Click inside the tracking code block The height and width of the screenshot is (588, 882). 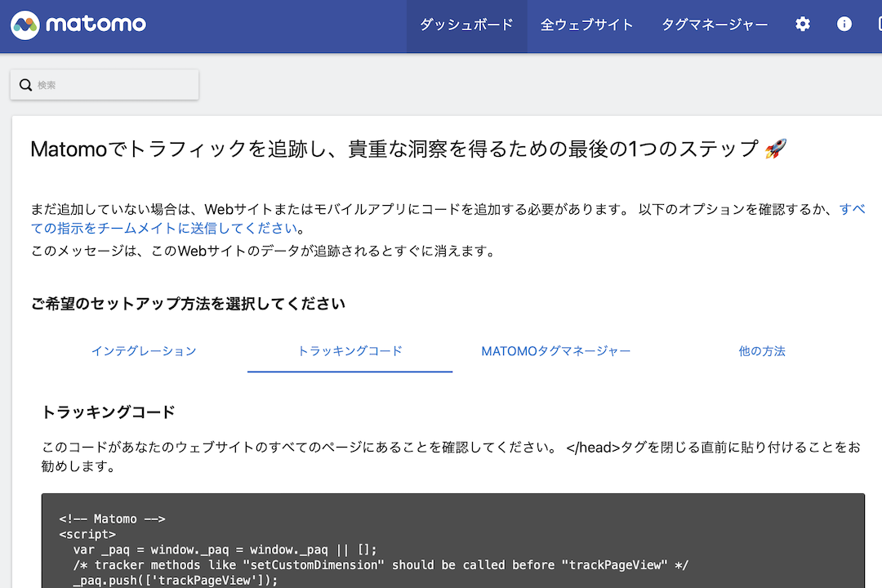[x=452, y=541]
